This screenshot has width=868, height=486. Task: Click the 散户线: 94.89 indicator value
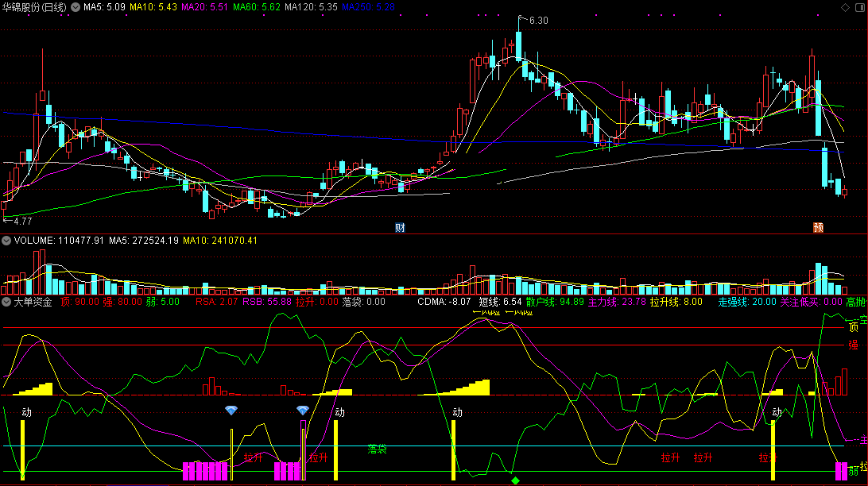pos(555,302)
